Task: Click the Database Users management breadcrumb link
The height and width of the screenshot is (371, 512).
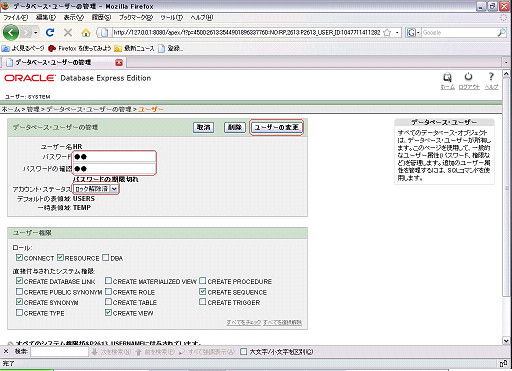Action: (89, 109)
